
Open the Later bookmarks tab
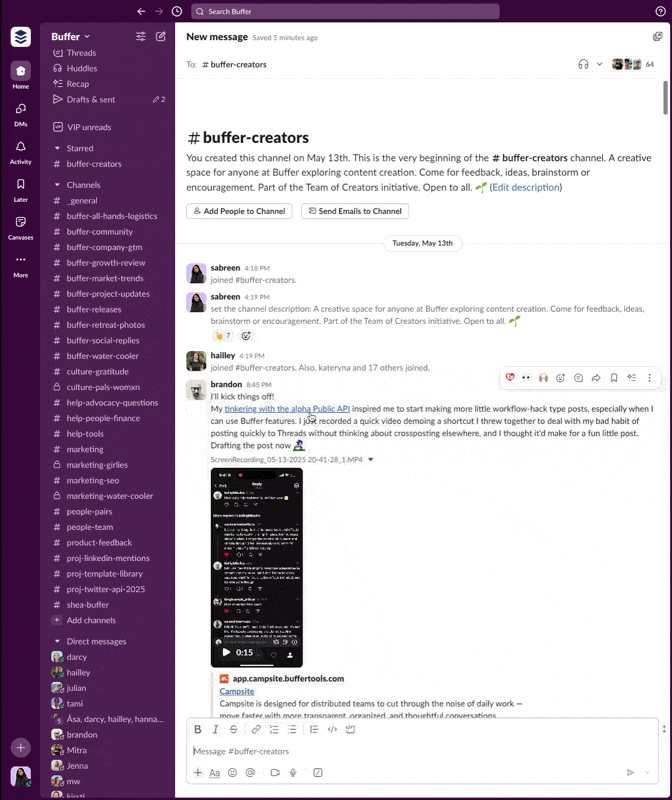pos(20,190)
